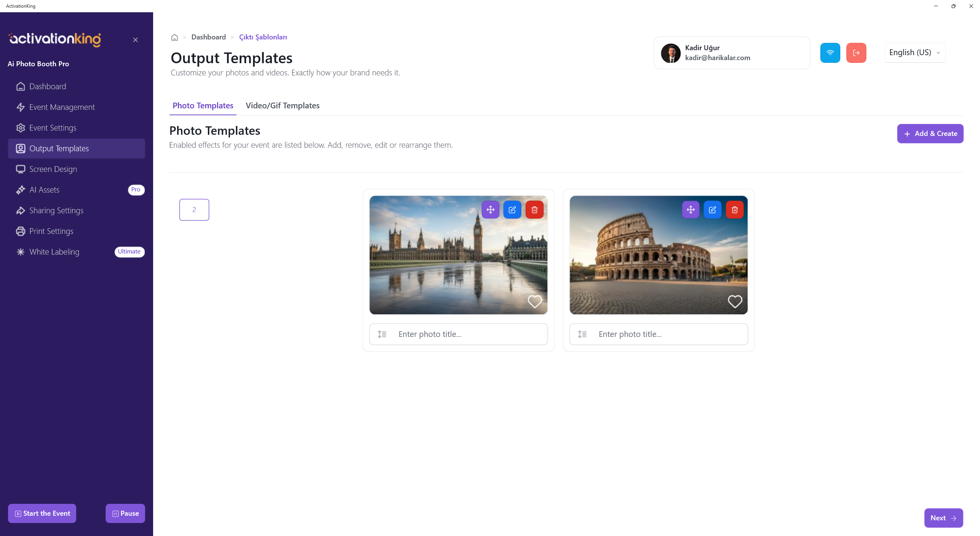
Task: Delete the Big Ben photo template
Action: [x=534, y=210]
